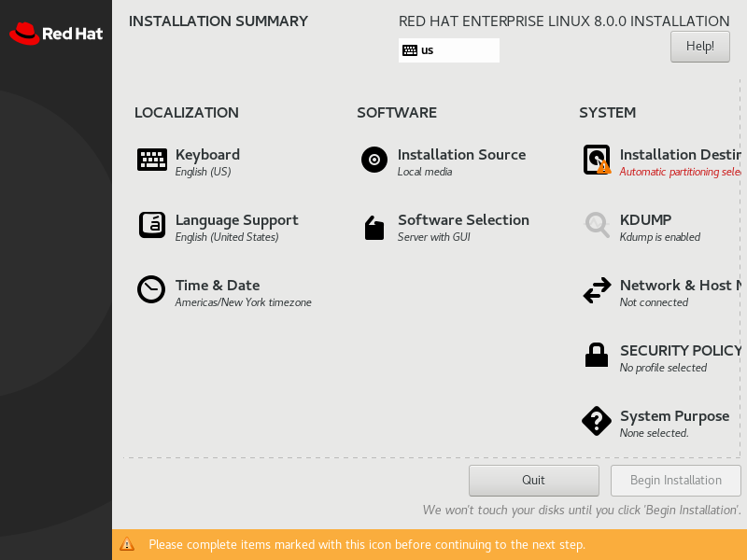Viewport: 747px width, 560px height.
Task: Click the warning icon in the orange bar
Action: (x=127, y=544)
